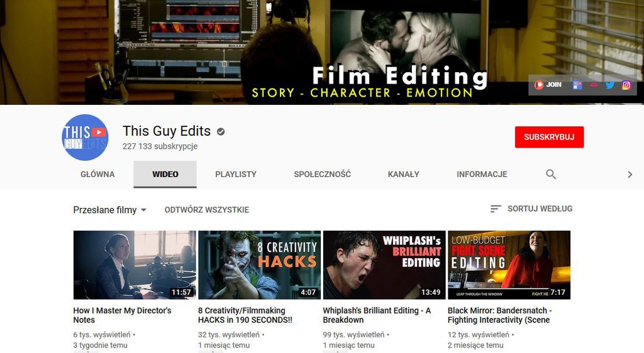644x353 pixels.
Task: Click ODTWÓRZ WSZYSTKIE to play all
Action: coord(206,210)
